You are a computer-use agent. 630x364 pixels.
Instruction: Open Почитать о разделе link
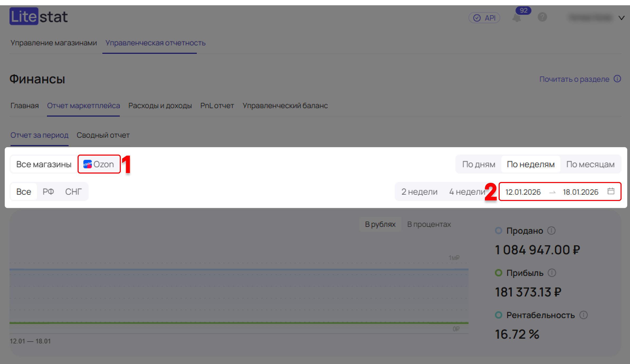[x=574, y=79]
